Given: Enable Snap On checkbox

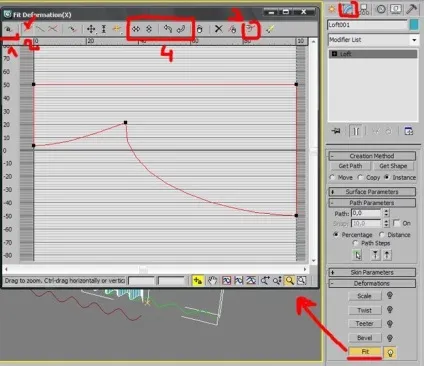Looking at the screenshot, I should 397,223.
